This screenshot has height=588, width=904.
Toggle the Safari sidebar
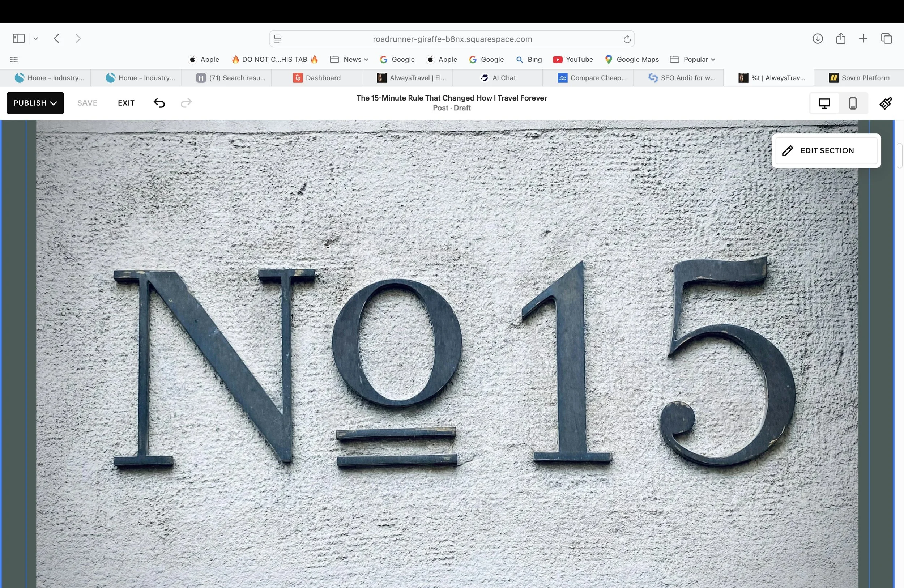click(x=18, y=38)
